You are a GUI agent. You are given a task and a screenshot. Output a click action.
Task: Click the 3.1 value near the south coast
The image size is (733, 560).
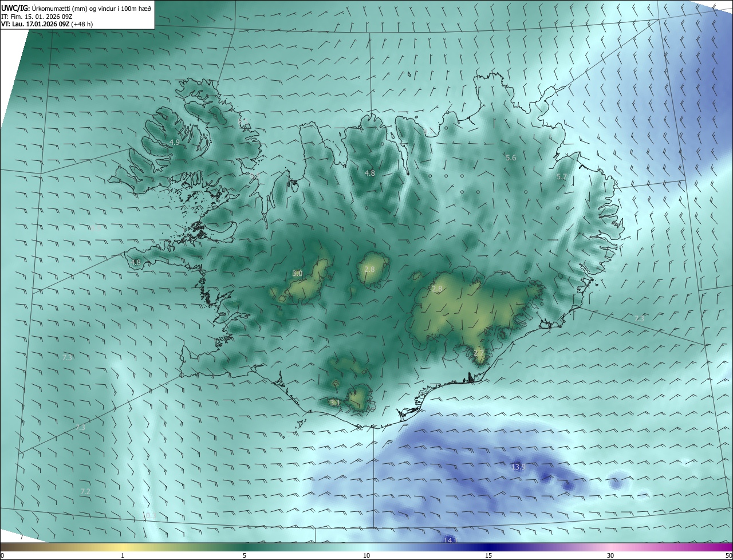click(x=335, y=403)
